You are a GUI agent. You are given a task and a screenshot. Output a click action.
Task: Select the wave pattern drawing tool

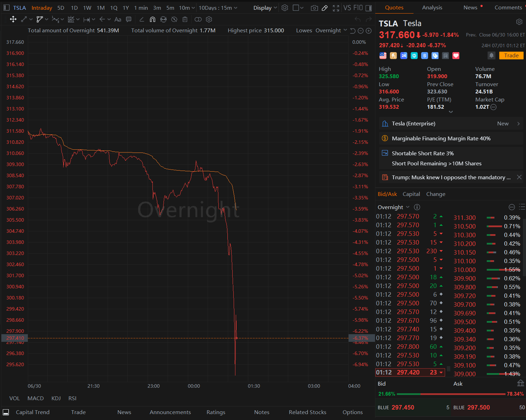pyautogui.click(x=55, y=19)
